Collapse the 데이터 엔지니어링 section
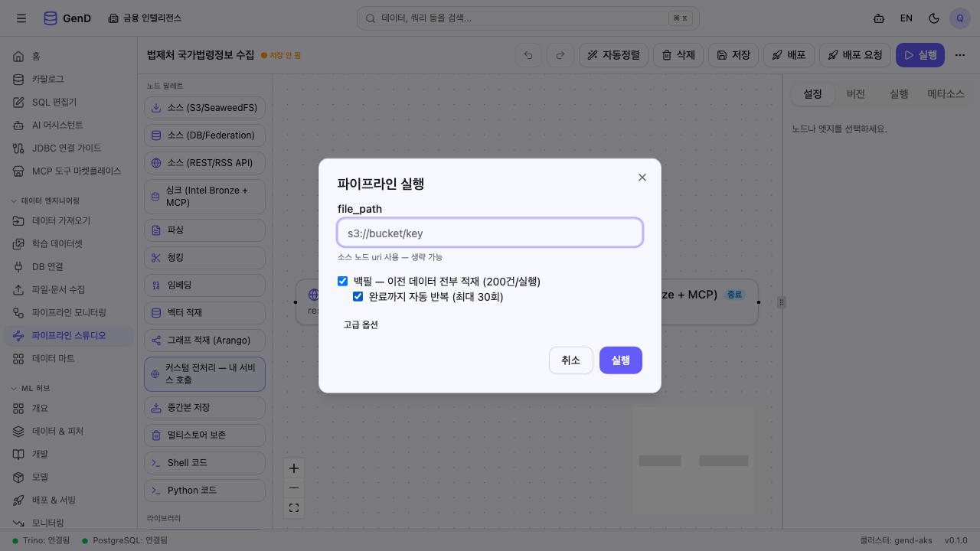The height and width of the screenshot is (551, 980). [46, 201]
